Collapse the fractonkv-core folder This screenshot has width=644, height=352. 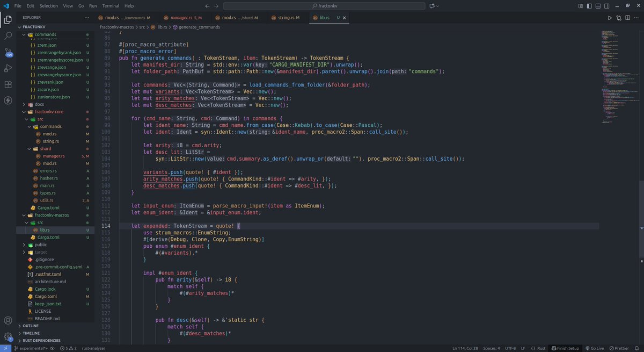(x=24, y=112)
